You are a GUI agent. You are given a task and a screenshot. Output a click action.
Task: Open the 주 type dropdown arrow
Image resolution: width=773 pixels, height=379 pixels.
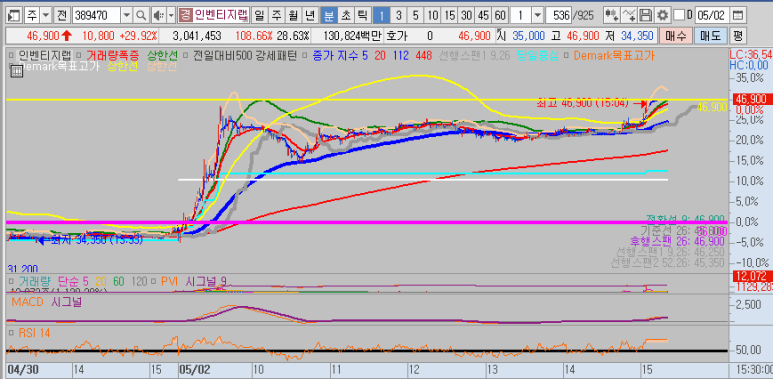(45, 15)
